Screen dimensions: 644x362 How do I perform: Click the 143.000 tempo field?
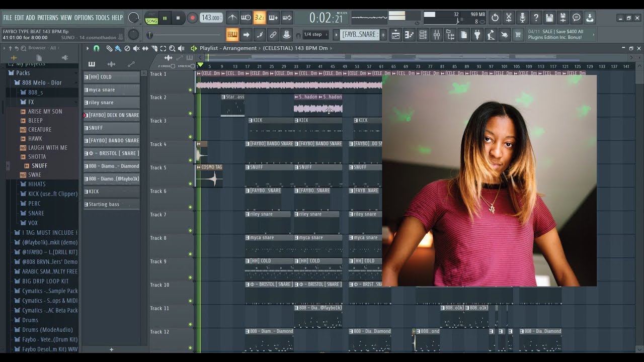[211, 18]
